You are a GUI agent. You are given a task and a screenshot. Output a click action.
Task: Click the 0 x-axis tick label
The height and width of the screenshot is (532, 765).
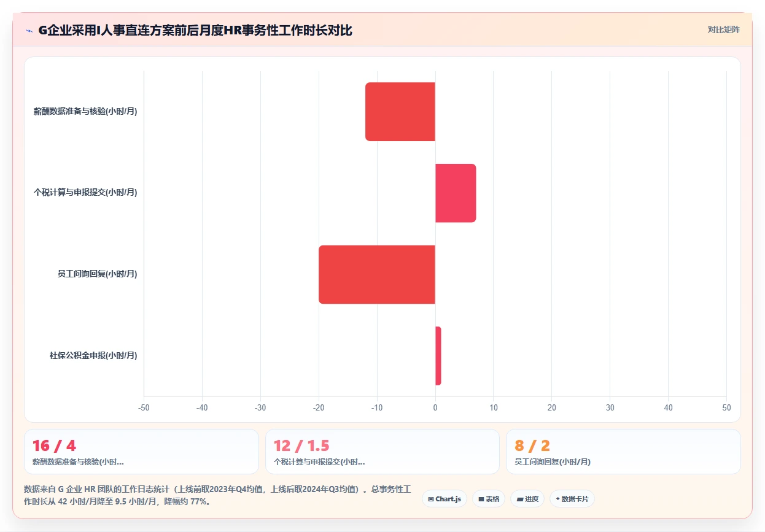(435, 407)
